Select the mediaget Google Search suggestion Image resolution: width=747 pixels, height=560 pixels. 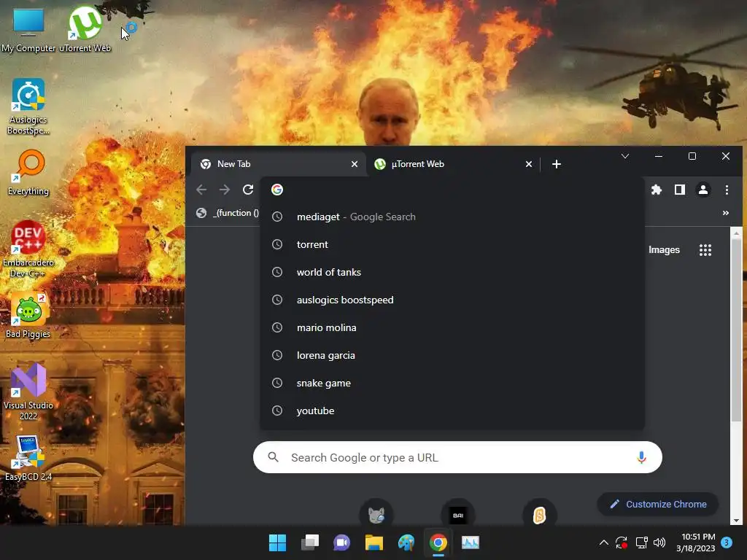(452, 217)
